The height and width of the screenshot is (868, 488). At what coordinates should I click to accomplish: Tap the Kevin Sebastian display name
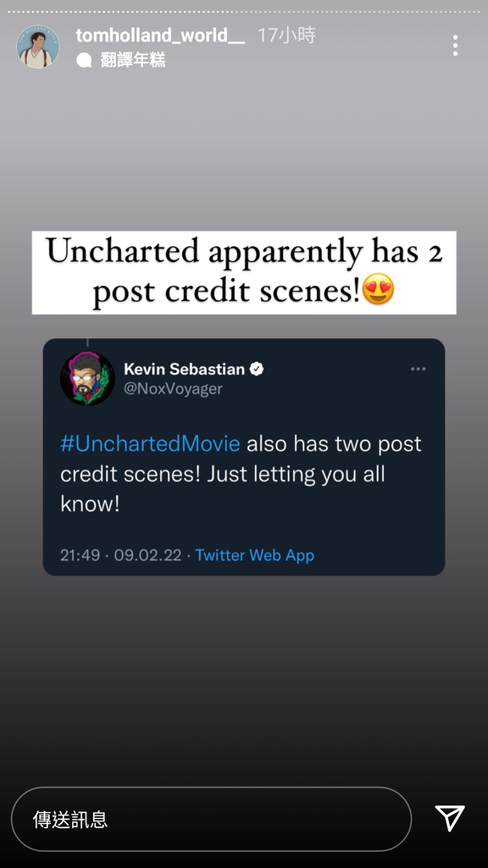pyautogui.click(x=184, y=369)
